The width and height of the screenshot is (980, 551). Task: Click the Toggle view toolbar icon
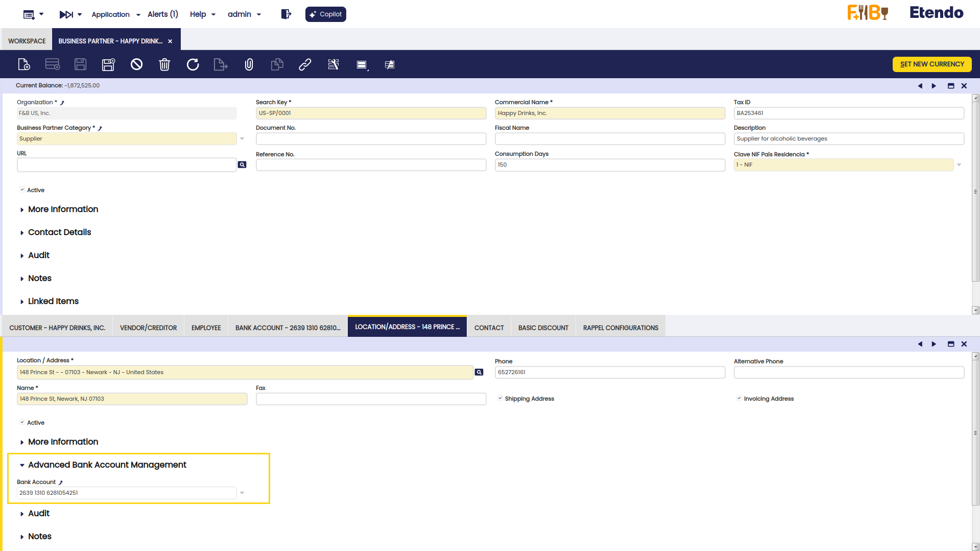pyautogui.click(x=362, y=65)
